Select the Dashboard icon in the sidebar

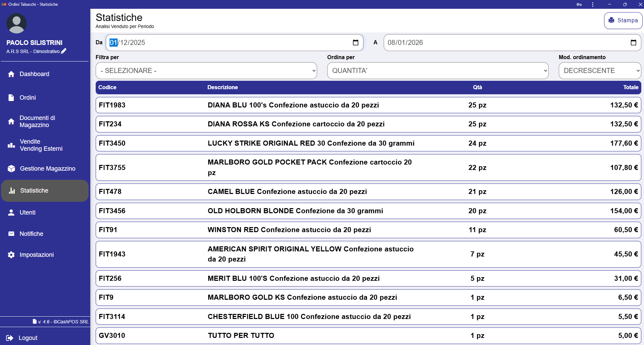(11, 74)
